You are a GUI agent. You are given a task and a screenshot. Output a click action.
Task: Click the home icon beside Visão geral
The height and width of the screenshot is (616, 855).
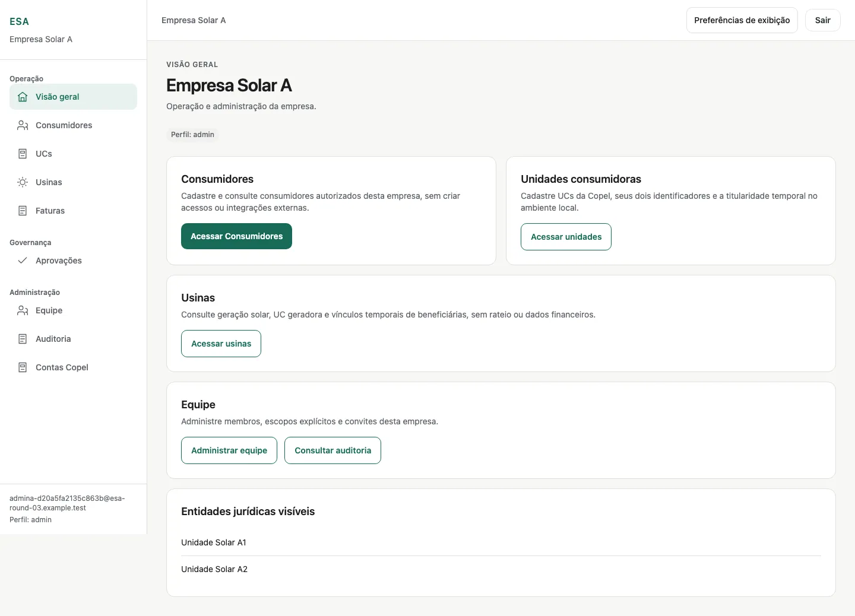23,97
